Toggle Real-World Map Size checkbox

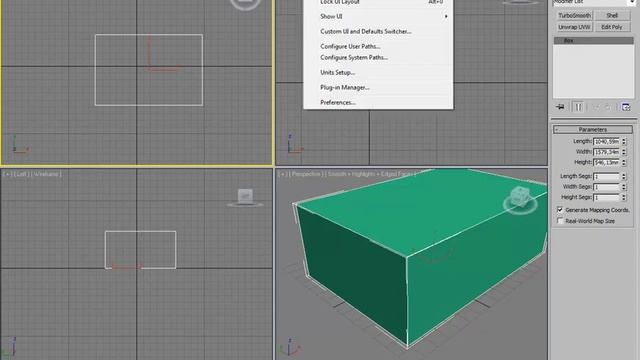click(560, 221)
